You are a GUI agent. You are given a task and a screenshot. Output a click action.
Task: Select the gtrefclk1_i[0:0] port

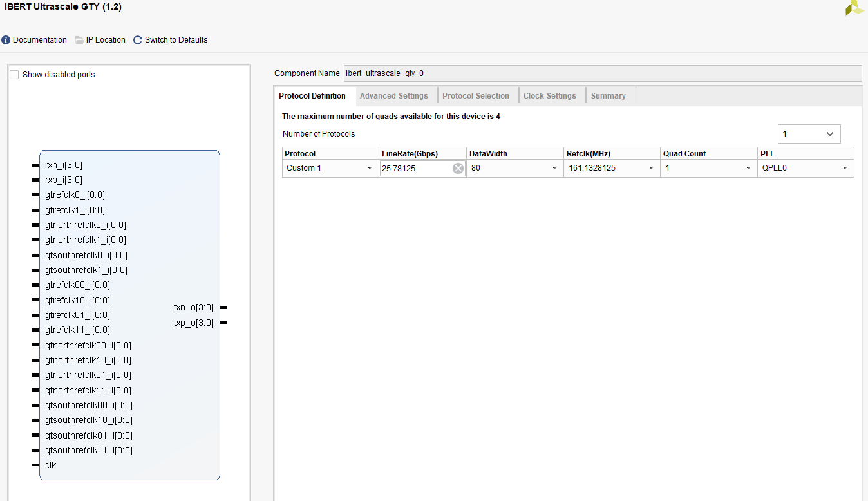tap(75, 211)
